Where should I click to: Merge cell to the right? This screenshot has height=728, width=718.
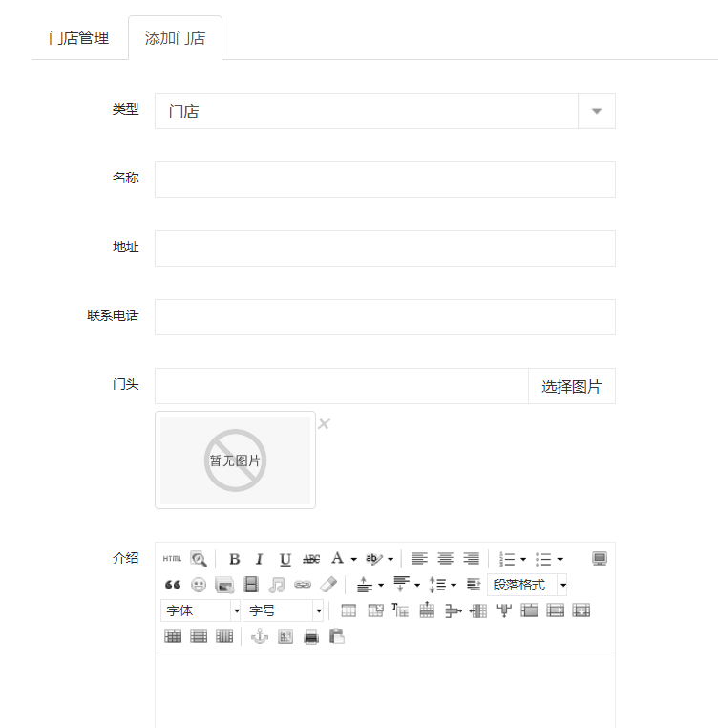point(556,610)
